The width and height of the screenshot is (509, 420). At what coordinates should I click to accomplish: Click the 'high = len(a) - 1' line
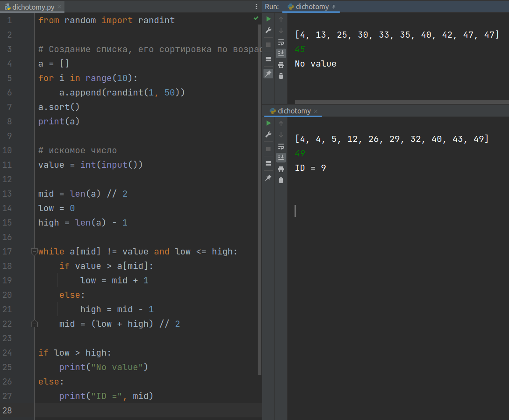point(83,223)
